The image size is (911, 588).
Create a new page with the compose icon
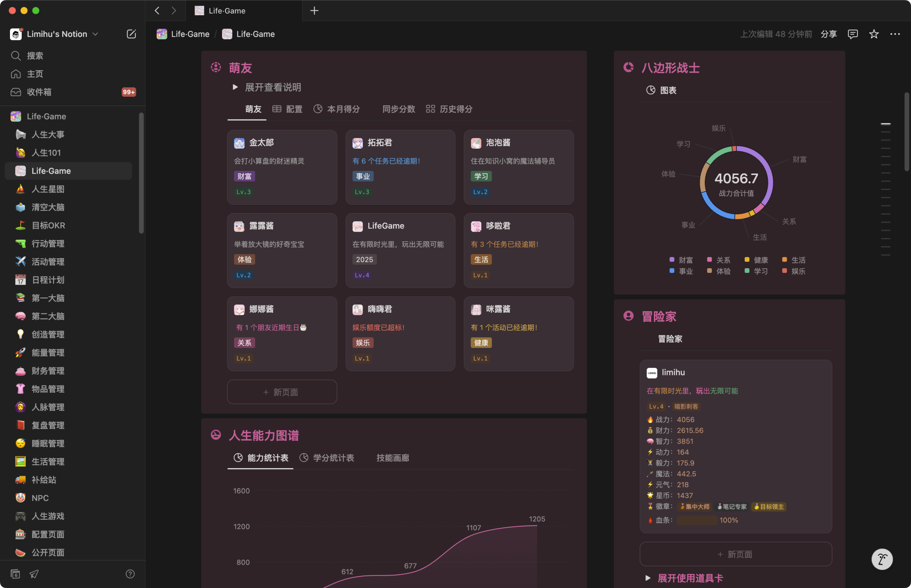point(131,34)
